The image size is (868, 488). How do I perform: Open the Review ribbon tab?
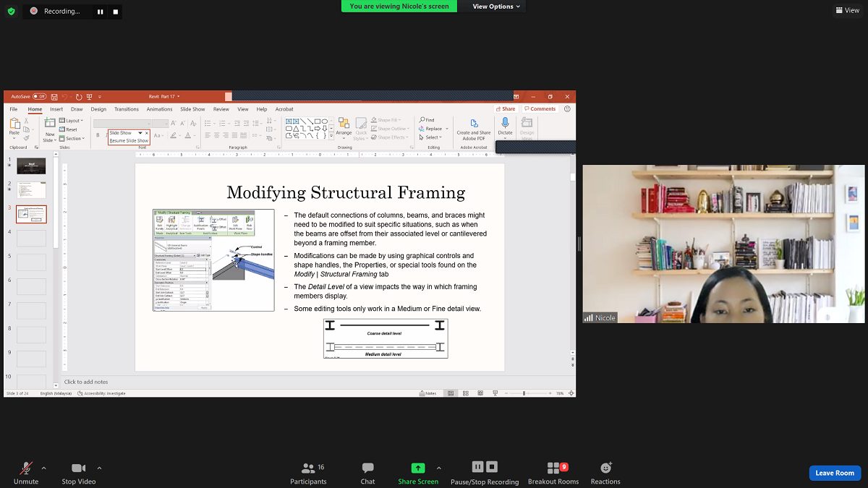click(x=221, y=109)
